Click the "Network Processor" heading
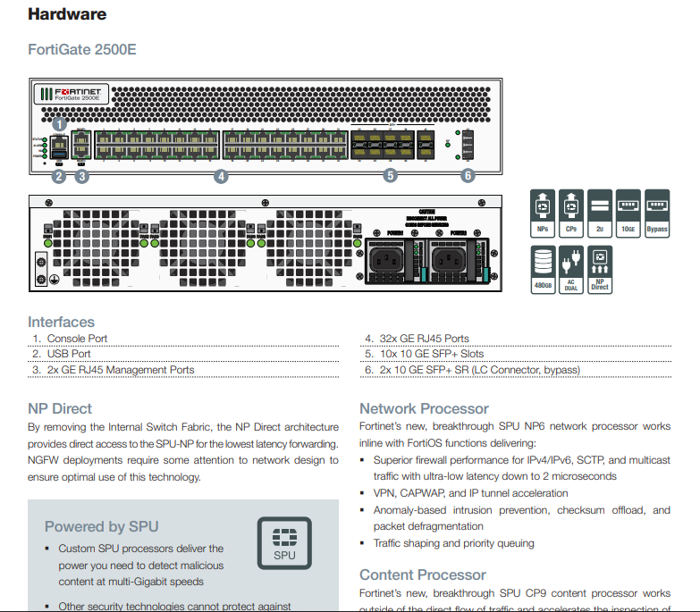 [424, 408]
